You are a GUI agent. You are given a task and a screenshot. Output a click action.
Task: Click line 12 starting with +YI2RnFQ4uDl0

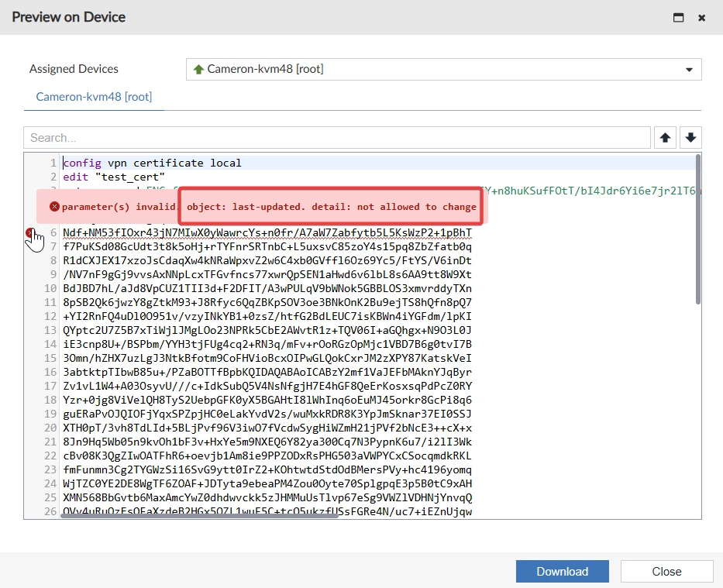[267, 316]
